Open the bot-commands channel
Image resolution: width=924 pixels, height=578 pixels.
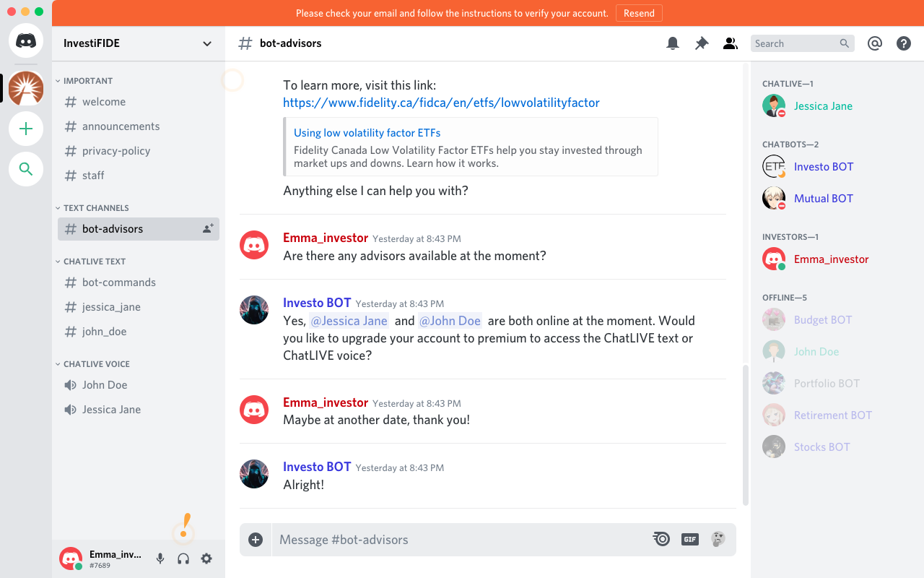point(139,282)
